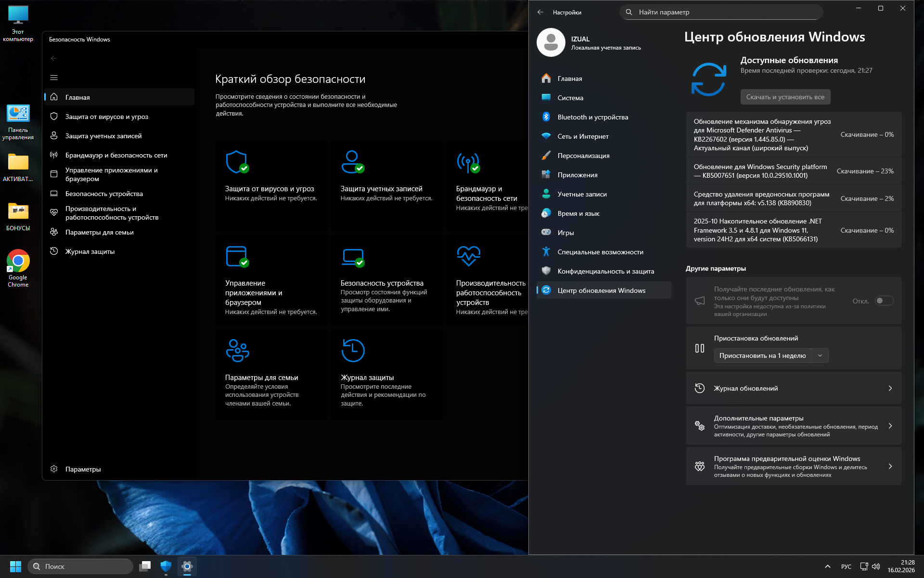Click Pause for 1 week button

tap(762, 355)
